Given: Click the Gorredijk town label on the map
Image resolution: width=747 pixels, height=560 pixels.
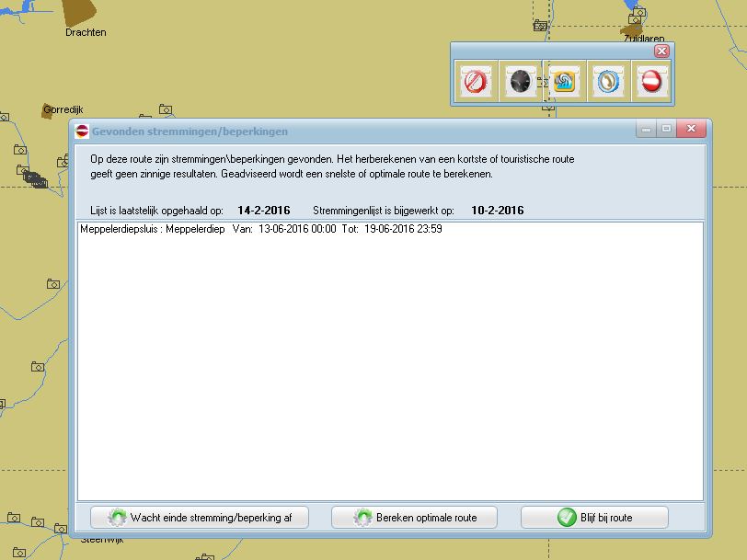Looking at the screenshot, I should pos(63,109).
